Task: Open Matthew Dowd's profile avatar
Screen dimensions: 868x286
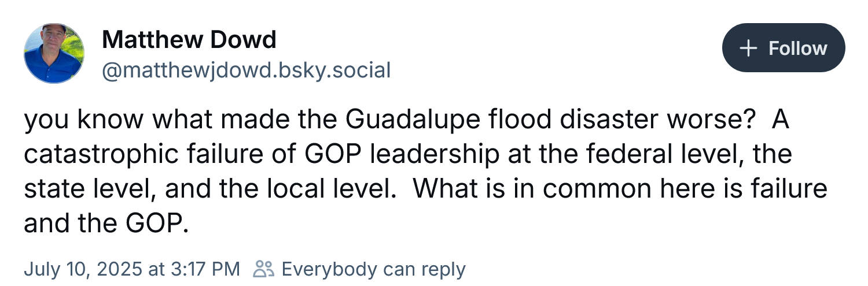Action: pyautogui.click(x=54, y=54)
